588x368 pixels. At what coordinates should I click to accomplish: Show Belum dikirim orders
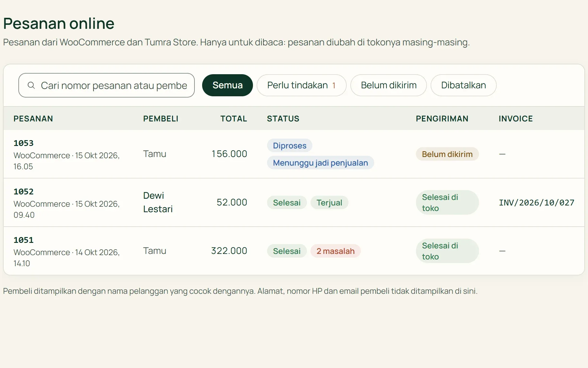(389, 85)
